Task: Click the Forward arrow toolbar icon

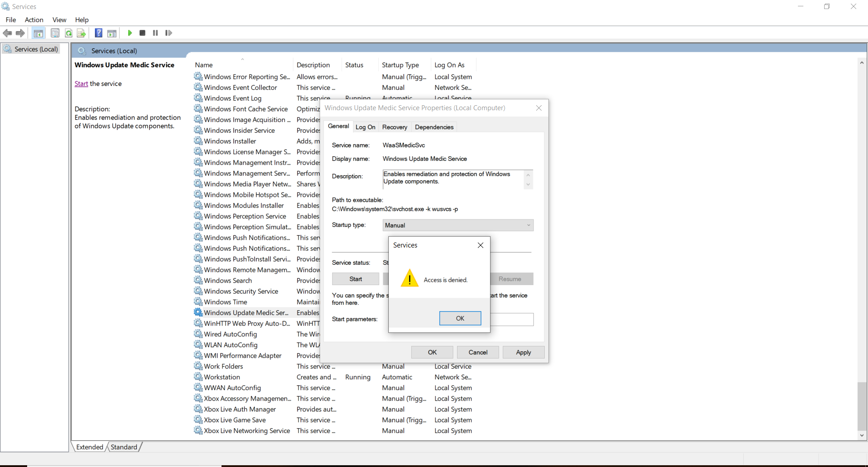Action: click(20, 33)
